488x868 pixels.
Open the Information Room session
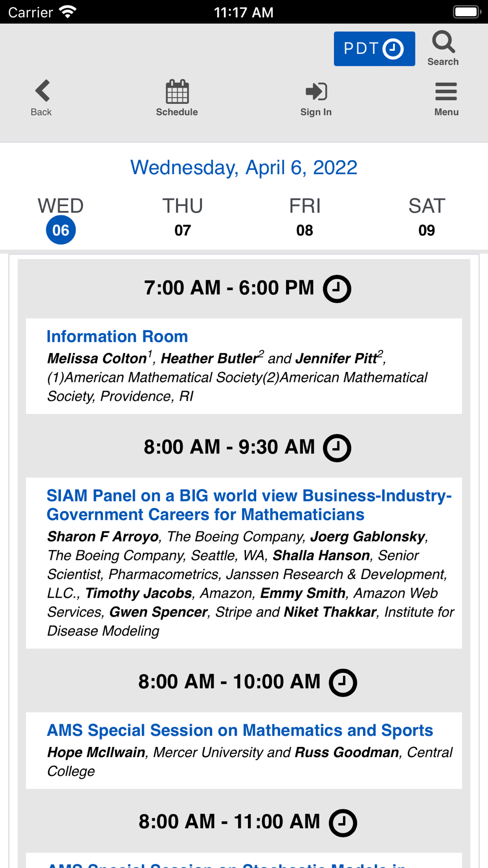coord(117,336)
